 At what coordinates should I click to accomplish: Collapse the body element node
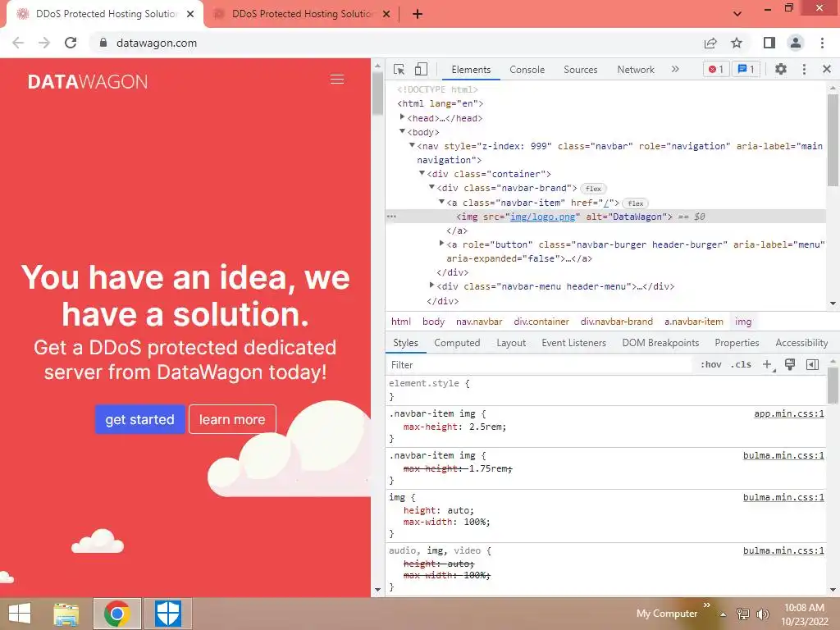402,131
